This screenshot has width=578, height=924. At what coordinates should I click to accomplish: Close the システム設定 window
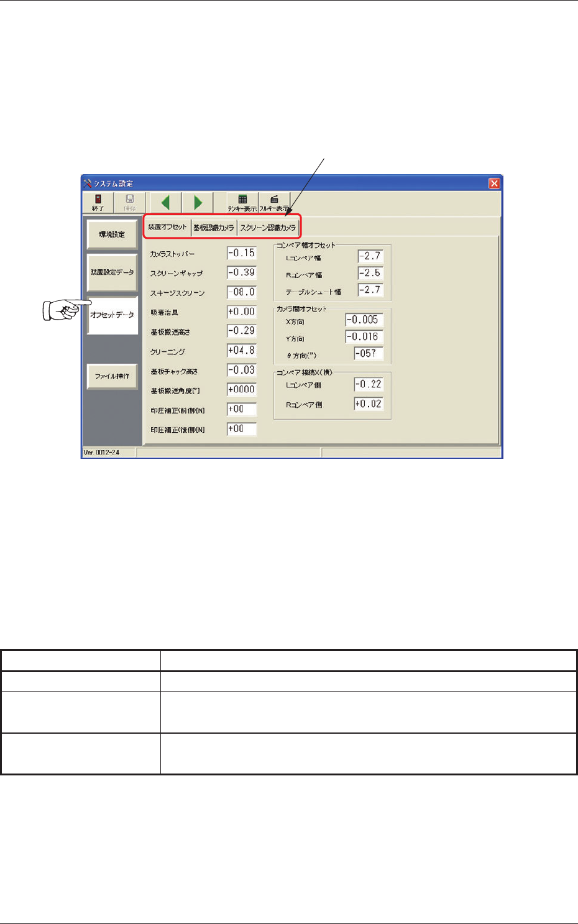(494, 183)
